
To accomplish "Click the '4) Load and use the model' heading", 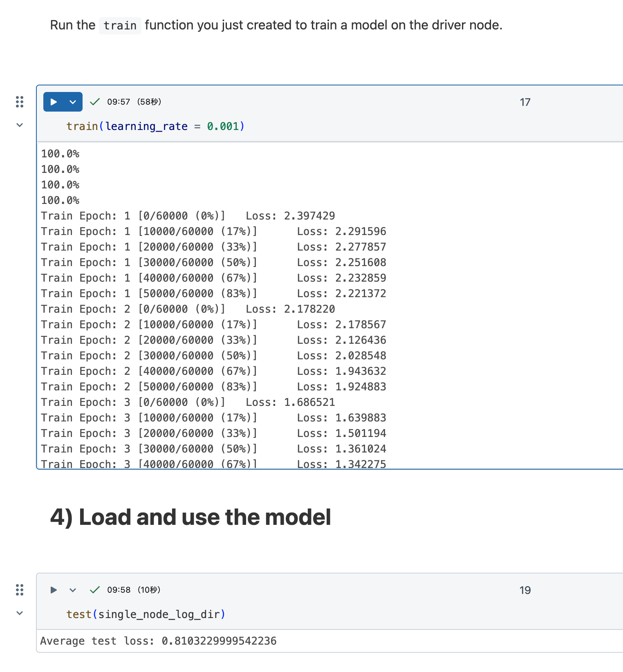I will coord(190,517).
